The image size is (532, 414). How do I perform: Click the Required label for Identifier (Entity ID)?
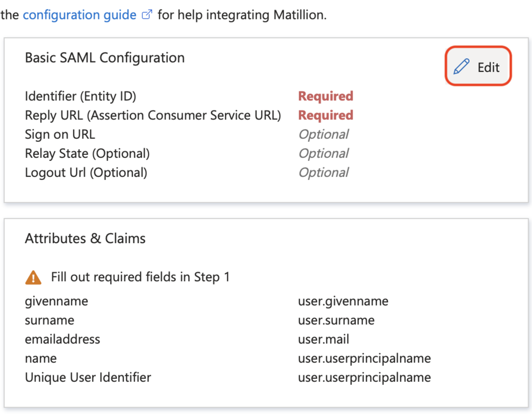326,95
